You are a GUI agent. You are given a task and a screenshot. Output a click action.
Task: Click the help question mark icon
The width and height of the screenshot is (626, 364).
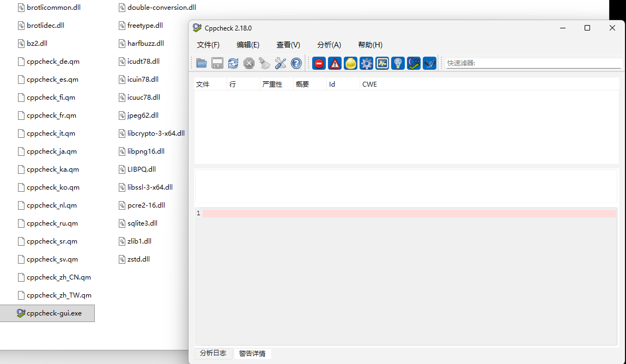(296, 63)
